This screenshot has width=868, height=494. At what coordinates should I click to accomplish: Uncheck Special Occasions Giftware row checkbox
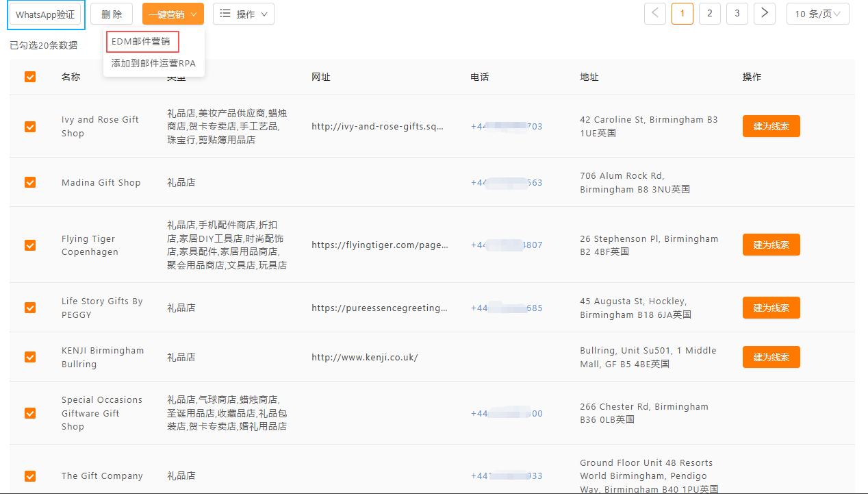click(30, 413)
